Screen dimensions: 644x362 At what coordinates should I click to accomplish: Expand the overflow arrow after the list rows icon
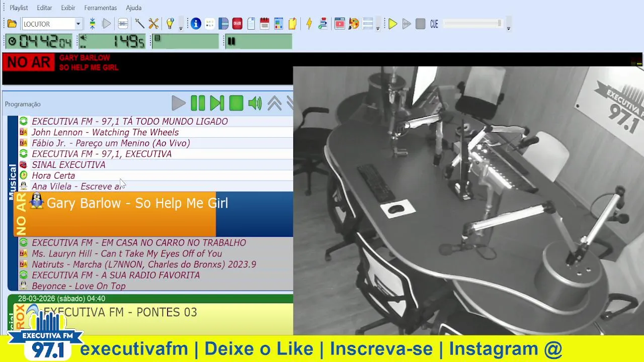pos(378,25)
